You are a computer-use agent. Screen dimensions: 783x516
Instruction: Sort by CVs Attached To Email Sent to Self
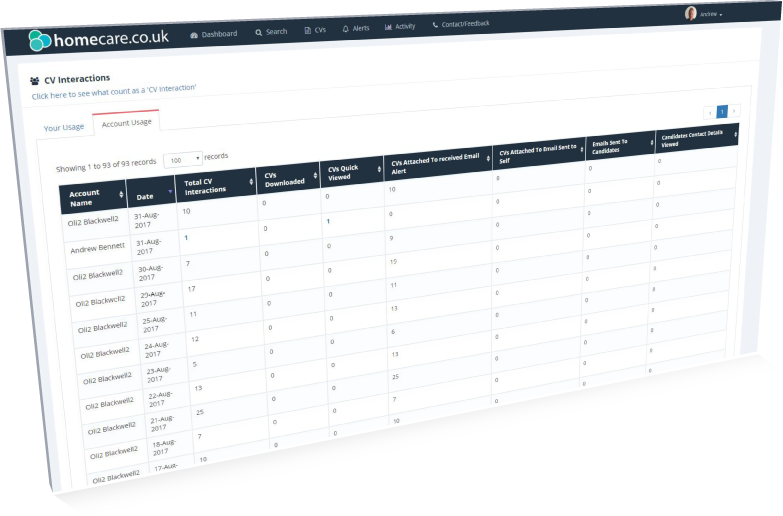point(539,152)
